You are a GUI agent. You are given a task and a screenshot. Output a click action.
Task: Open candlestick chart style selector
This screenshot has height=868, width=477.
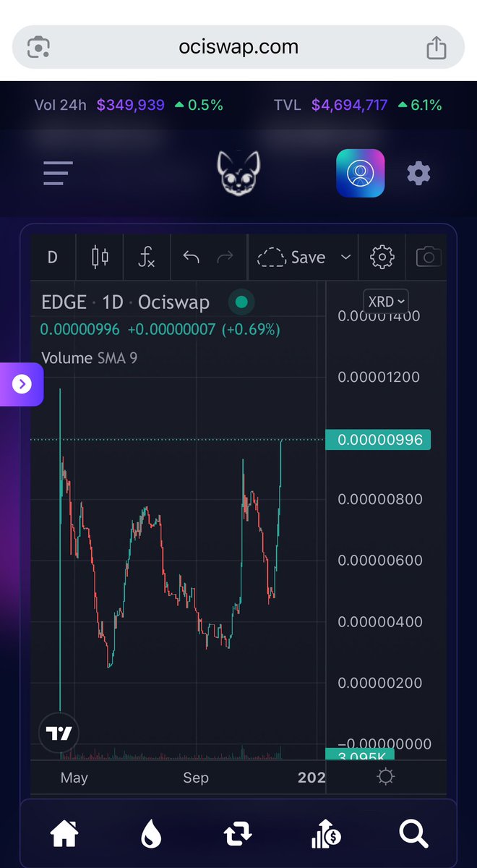coord(100,258)
